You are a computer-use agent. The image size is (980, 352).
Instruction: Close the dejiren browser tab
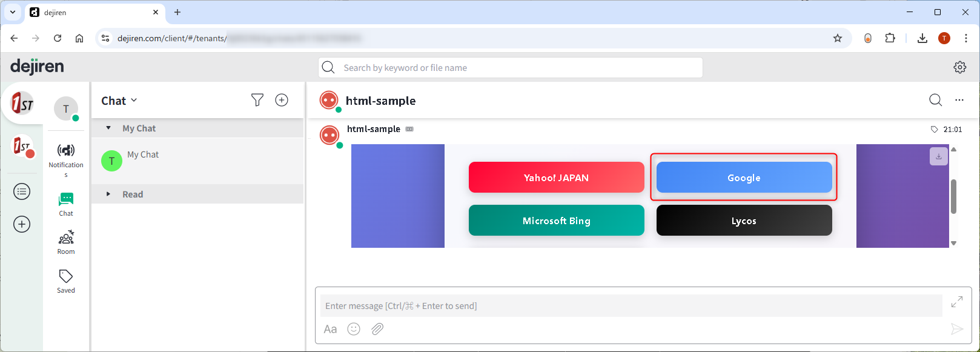[156, 12]
